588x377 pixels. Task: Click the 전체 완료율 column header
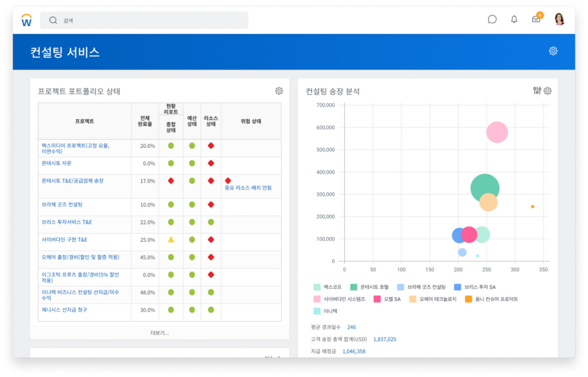coord(145,121)
